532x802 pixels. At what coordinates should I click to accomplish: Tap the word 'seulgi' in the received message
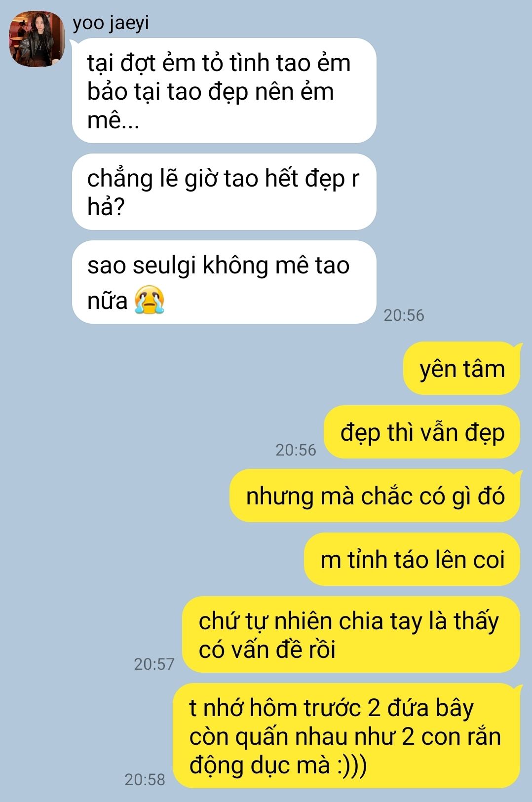pyautogui.click(x=165, y=266)
